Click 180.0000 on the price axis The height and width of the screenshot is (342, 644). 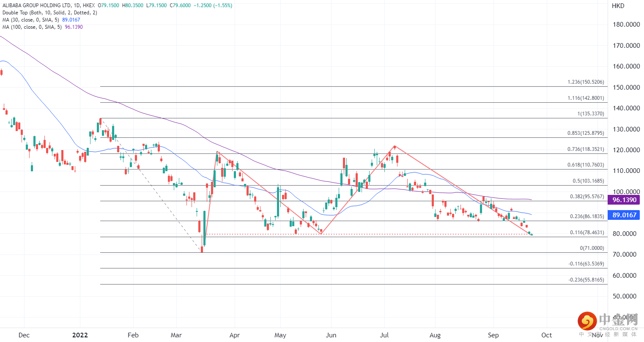tap(626, 25)
